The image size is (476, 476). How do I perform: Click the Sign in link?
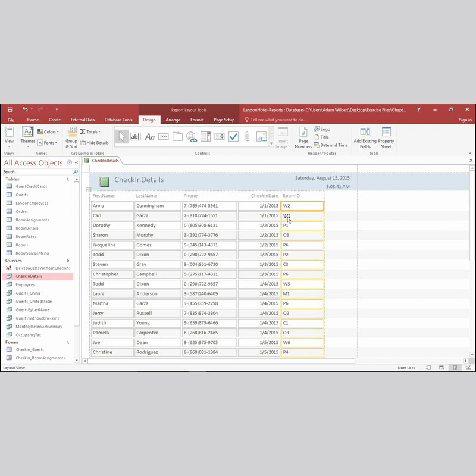point(465,120)
